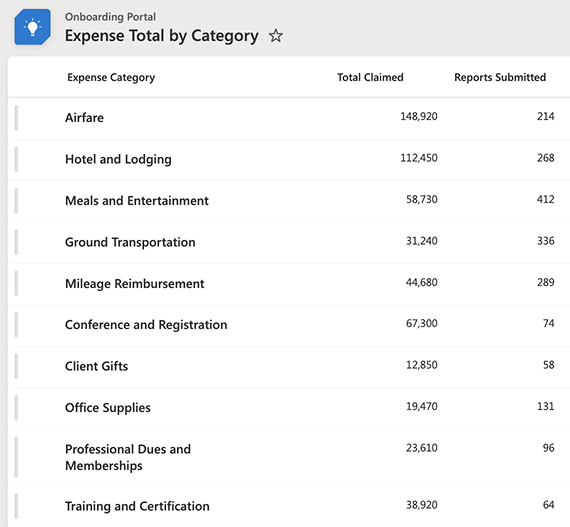
Task: Select the Airfare row label
Action: (84, 117)
